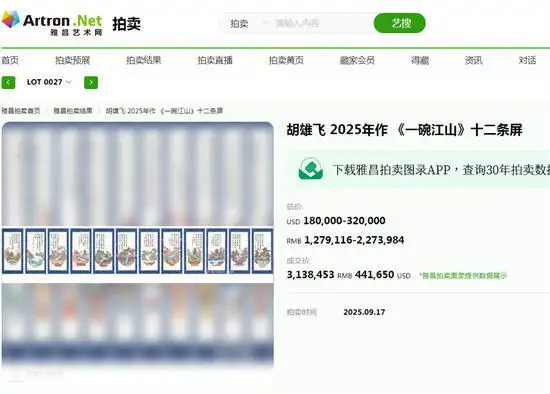This screenshot has height=394, width=550.
Task: Click the 雅昌拍卖结果 breadcrumb link
Action: [x=73, y=111]
